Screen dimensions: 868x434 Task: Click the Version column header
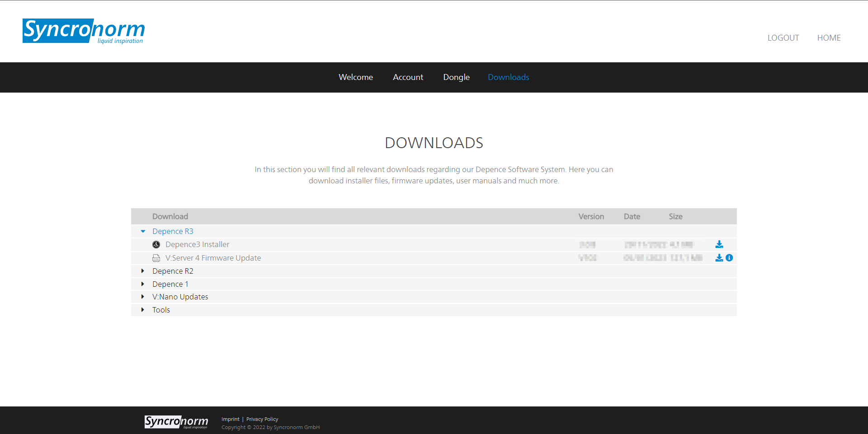point(591,216)
